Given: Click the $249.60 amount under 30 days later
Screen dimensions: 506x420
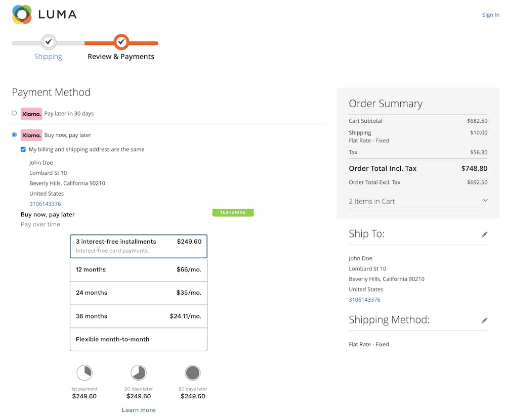Looking at the screenshot, I should [139, 396].
